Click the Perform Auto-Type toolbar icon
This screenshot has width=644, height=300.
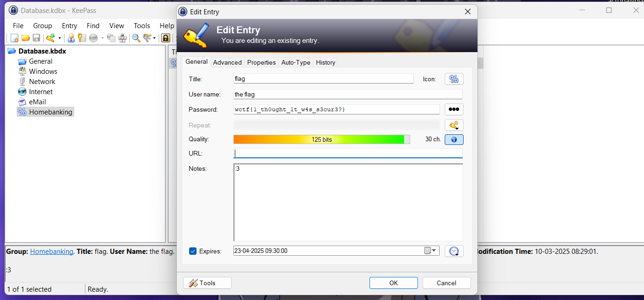coord(122,38)
